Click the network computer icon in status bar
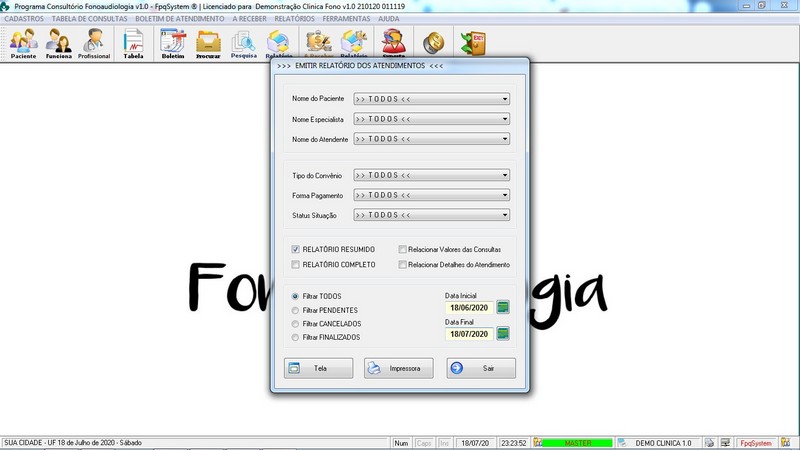 click(725, 443)
